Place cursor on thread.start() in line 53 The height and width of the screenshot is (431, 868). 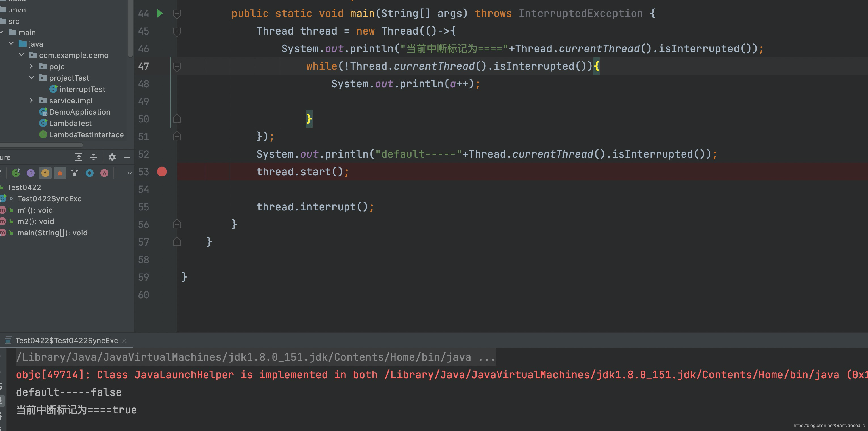(303, 172)
